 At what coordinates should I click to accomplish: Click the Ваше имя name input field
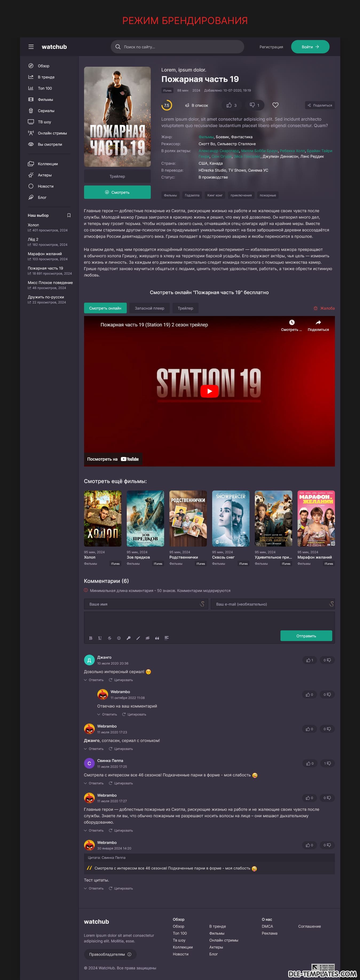point(146,604)
